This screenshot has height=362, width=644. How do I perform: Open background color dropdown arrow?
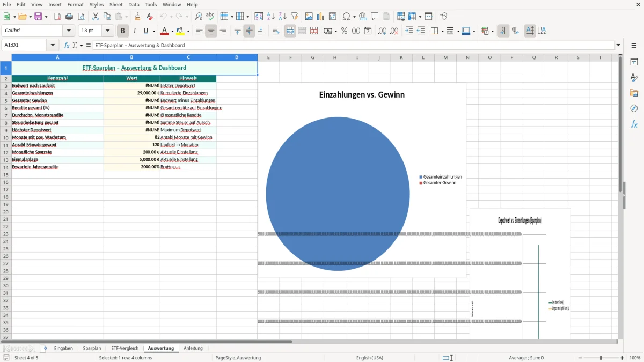click(x=188, y=31)
